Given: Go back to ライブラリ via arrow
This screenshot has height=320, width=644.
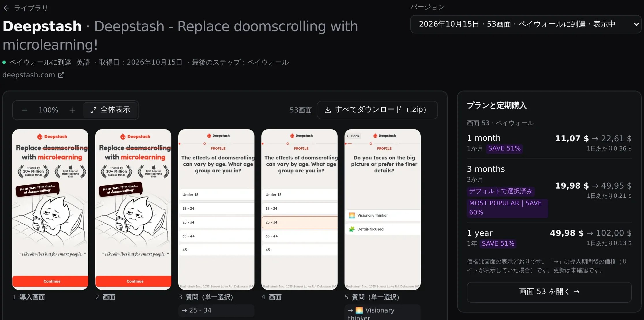Looking at the screenshot, I should pos(6,8).
